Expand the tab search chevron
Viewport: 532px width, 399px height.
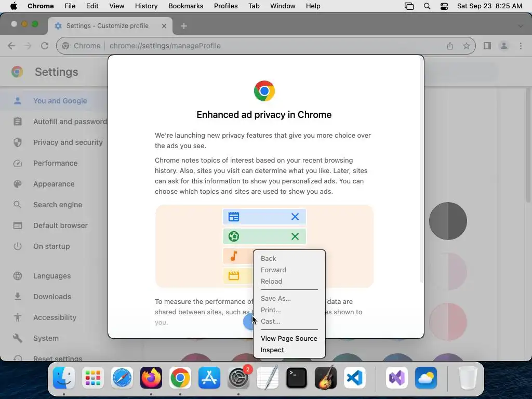click(521, 26)
